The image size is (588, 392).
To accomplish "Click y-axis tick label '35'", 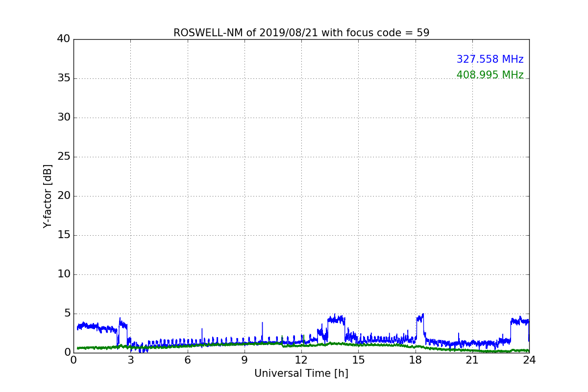I will (x=64, y=78).
